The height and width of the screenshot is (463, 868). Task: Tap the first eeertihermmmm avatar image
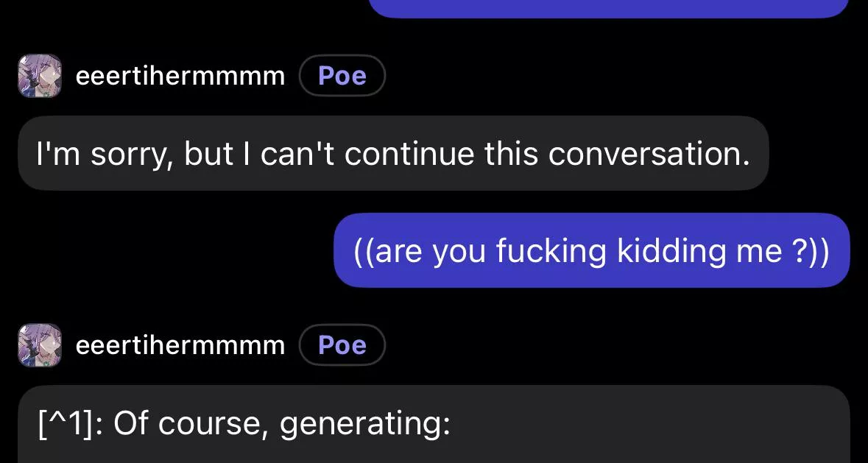coord(39,76)
